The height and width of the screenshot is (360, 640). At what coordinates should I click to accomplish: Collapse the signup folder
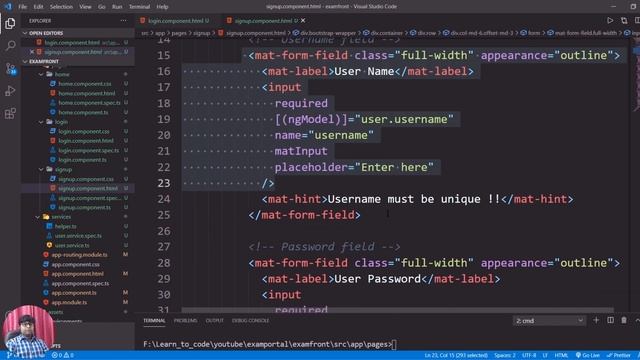41,169
